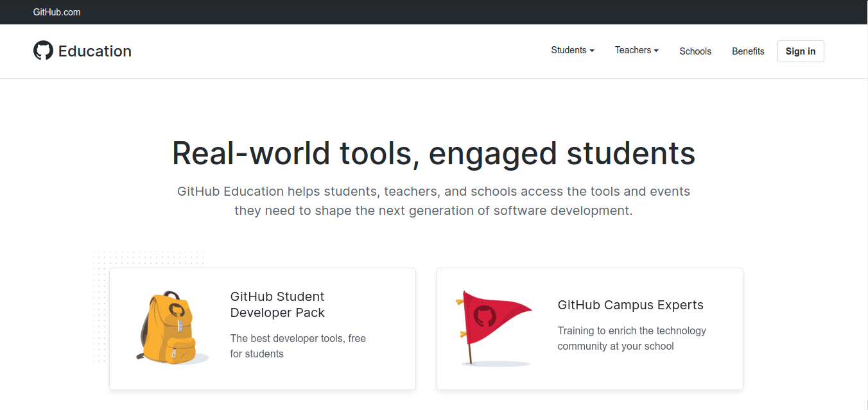The width and height of the screenshot is (868, 410).
Task: Click the Sign in button
Action: [x=801, y=51]
